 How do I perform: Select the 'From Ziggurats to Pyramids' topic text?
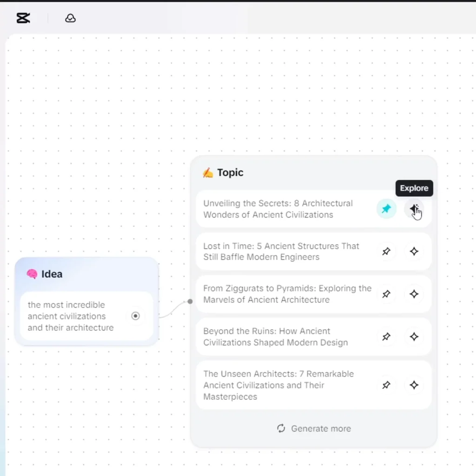click(x=287, y=294)
